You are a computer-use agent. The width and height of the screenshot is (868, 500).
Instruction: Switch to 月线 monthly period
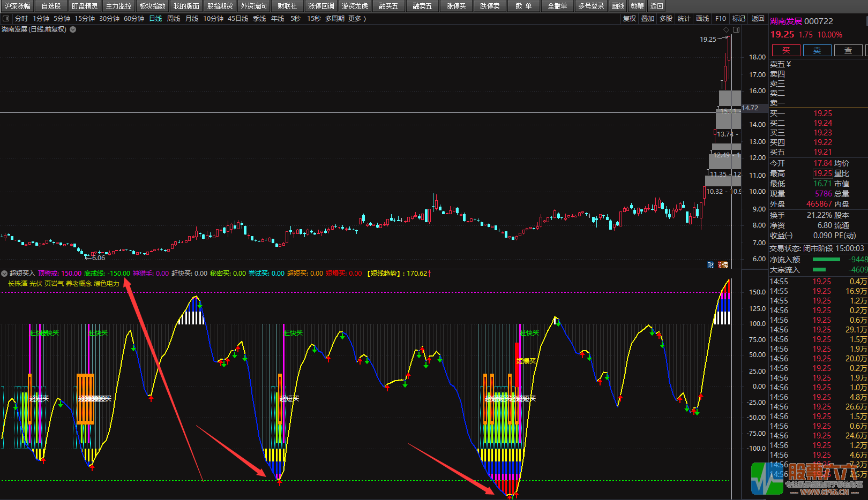192,19
